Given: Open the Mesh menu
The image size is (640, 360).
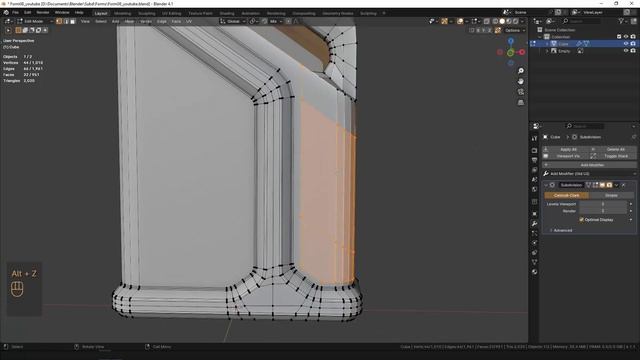Looking at the screenshot, I should coord(129,21).
